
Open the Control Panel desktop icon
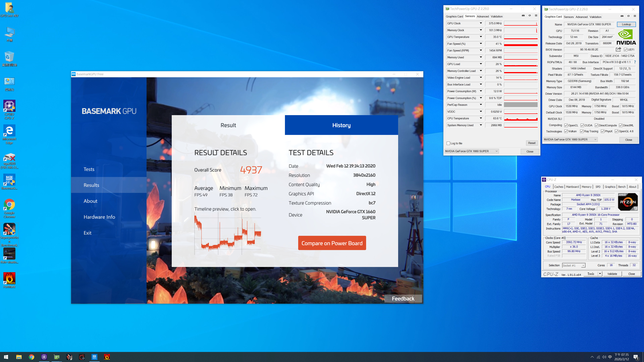[9, 84]
